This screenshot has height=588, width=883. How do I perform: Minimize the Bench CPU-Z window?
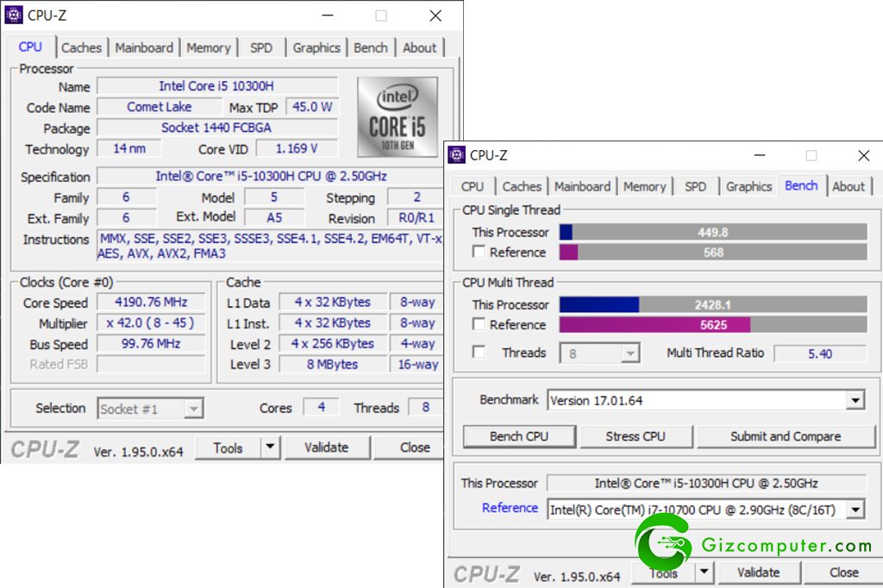tap(760, 155)
